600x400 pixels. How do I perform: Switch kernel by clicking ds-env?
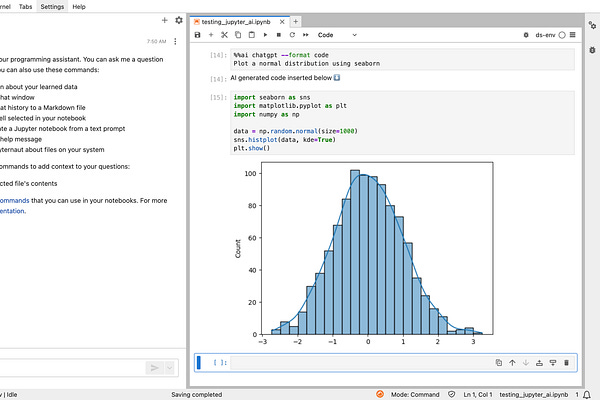pos(544,35)
